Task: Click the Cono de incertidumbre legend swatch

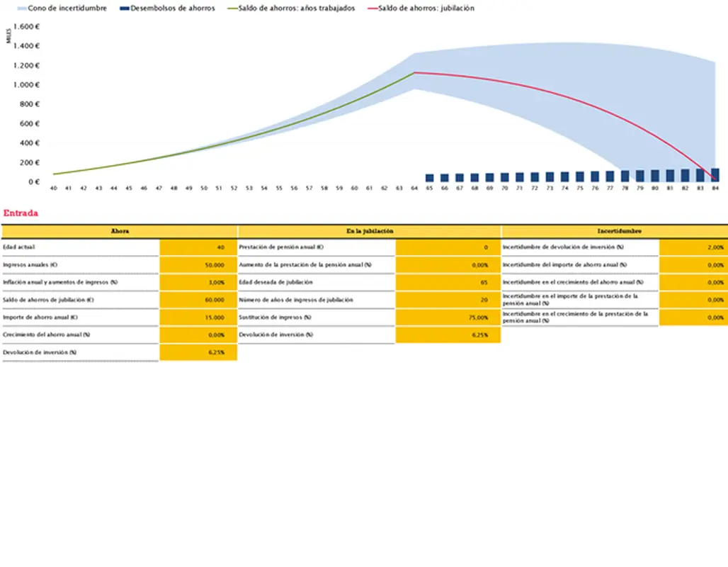Action: tap(21, 9)
